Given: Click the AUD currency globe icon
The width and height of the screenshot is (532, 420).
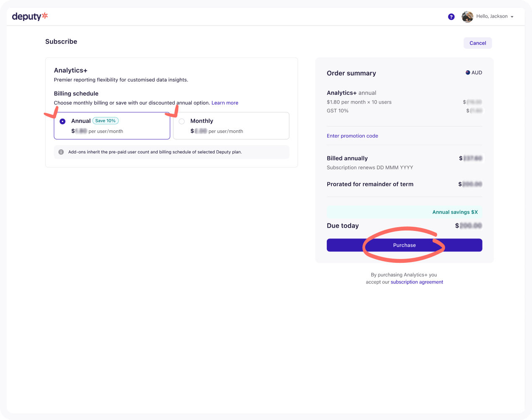Looking at the screenshot, I should point(467,72).
